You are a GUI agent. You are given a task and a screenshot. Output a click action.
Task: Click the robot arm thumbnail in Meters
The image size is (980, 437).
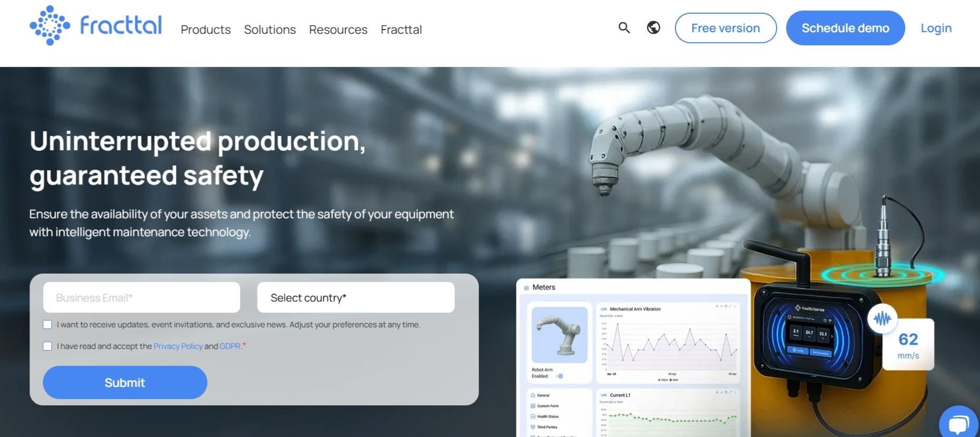tap(560, 335)
